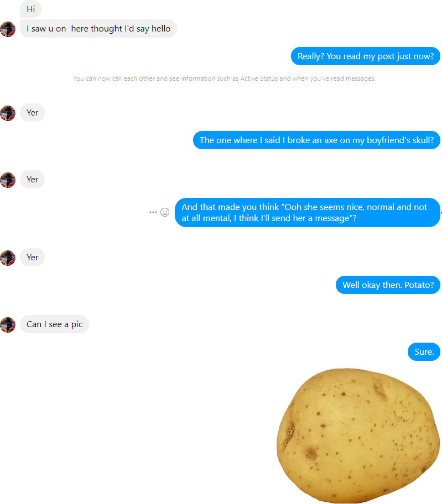The height and width of the screenshot is (504, 442).
Task: Open the potato image attachment
Action: click(358, 435)
